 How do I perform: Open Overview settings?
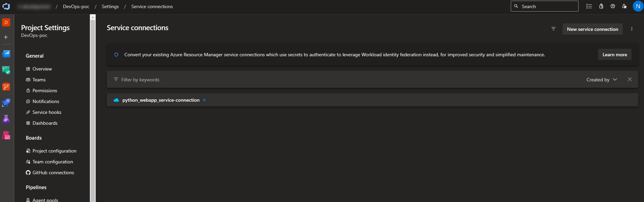tap(42, 69)
